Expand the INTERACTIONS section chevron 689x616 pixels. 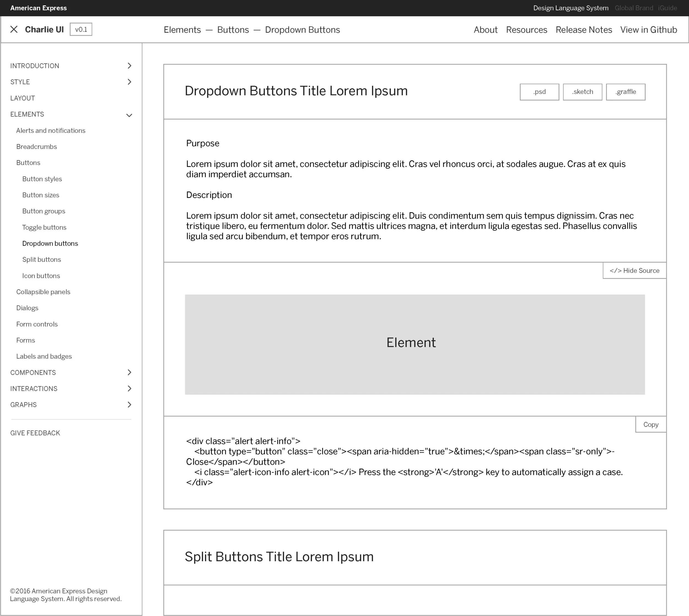tap(129, 388)
